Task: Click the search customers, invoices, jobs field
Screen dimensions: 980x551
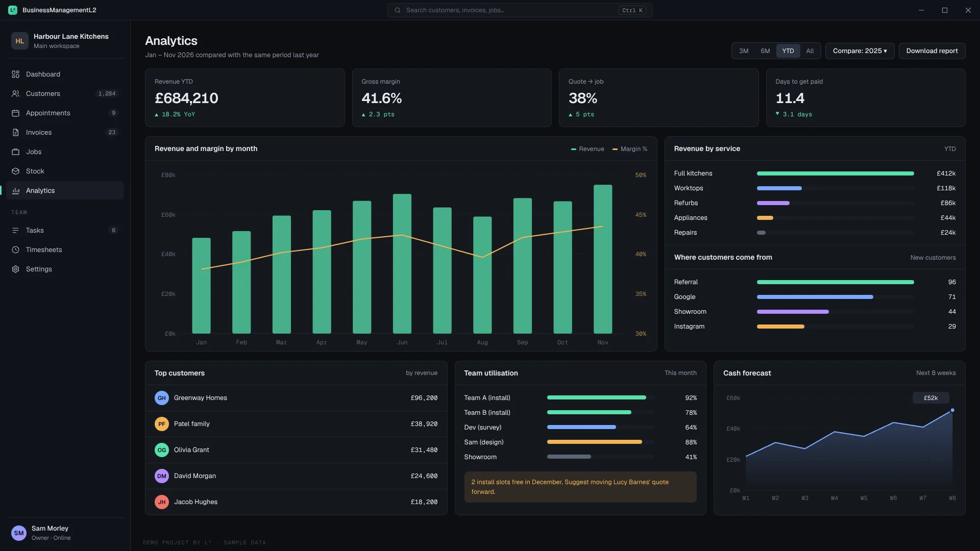Action: (x=520, y=10)
